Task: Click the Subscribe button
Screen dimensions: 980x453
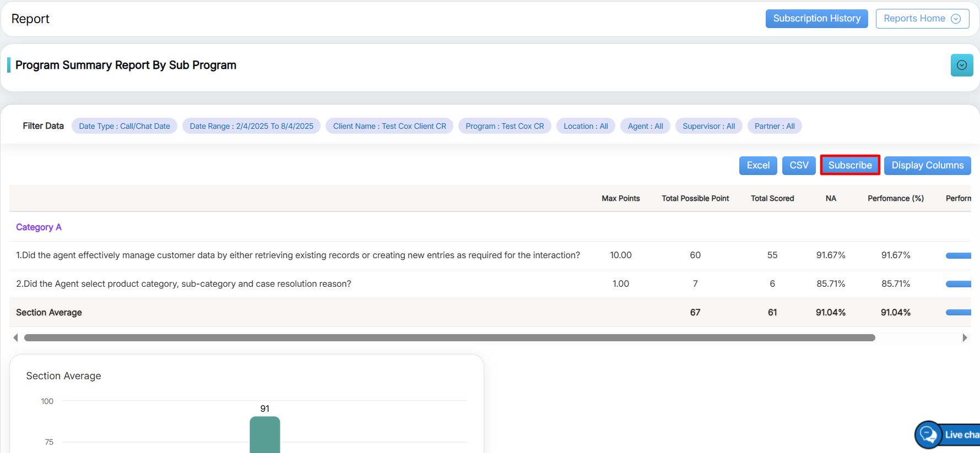Action: [849, 165]
